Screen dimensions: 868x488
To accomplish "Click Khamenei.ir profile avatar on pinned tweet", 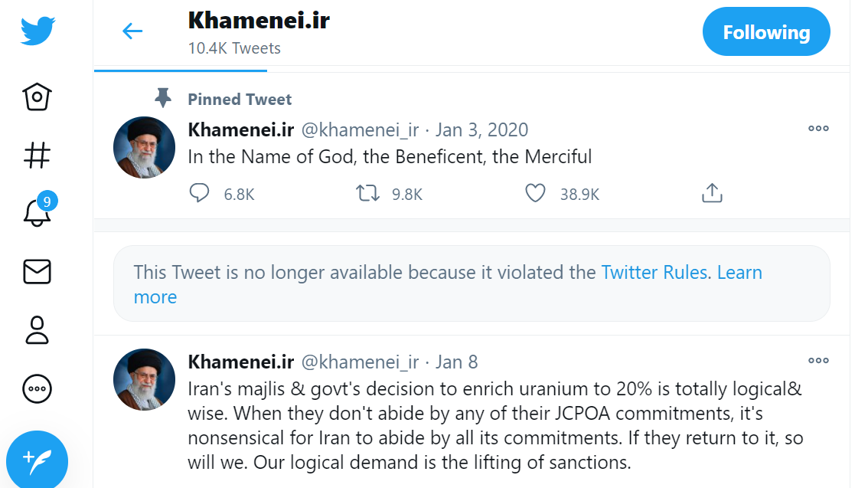I will tap(144, 146).
